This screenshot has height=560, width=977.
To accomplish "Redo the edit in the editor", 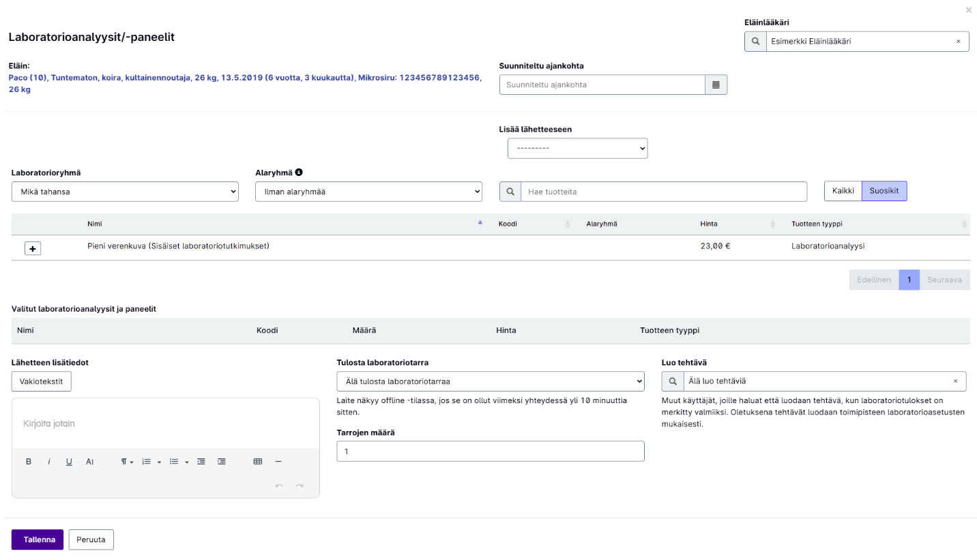I will 299,485.
